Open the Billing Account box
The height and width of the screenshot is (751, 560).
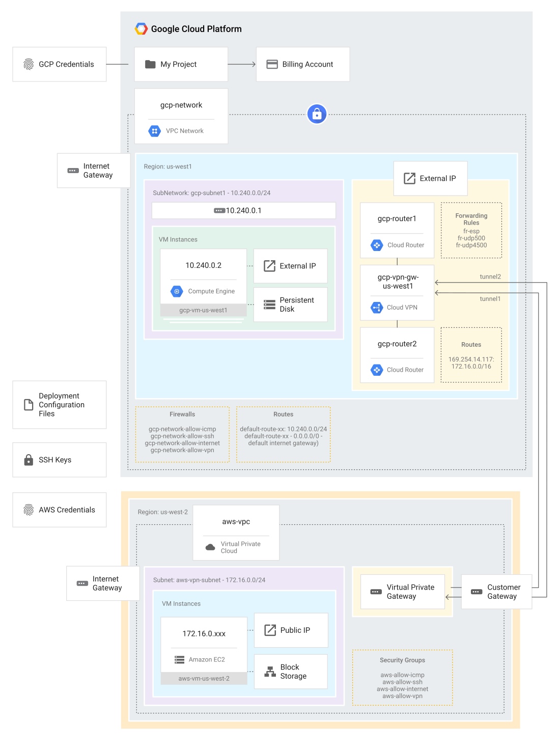(x=302, y=64)
